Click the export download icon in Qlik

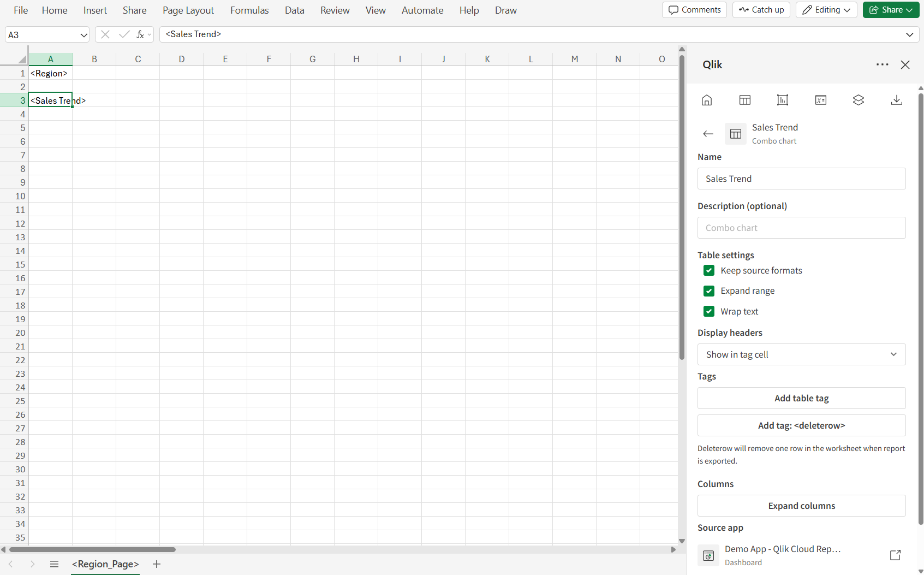[x=896, y=100]
